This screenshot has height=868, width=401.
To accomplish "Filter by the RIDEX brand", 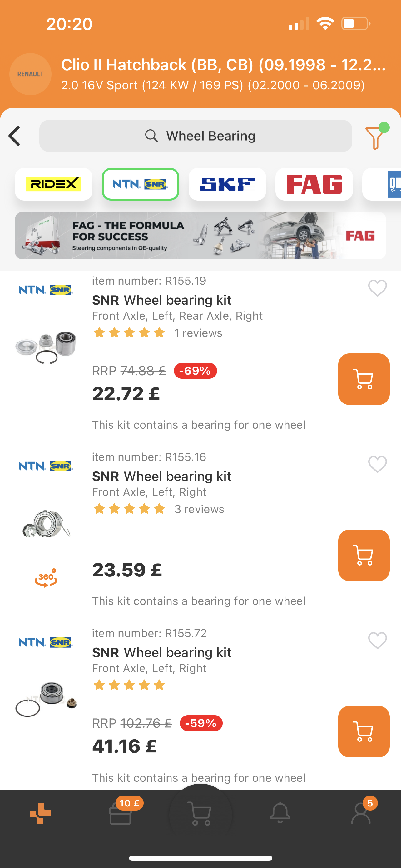I will [x=54, y=184].
